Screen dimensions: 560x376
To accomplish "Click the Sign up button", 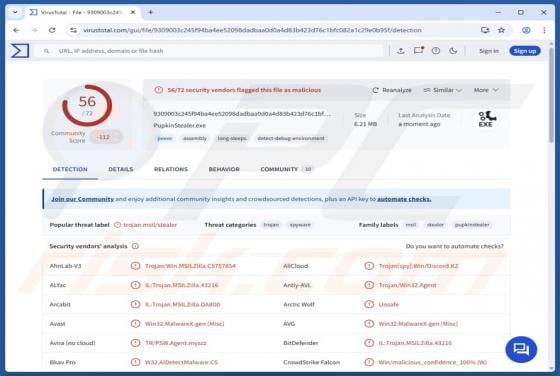I will click(x=525, y=51).
